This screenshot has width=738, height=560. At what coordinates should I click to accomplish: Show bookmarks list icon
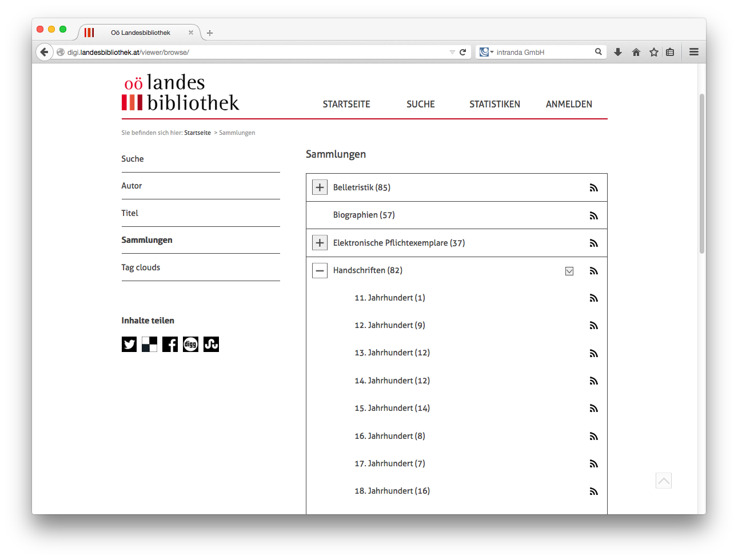[x=670, y=52]
